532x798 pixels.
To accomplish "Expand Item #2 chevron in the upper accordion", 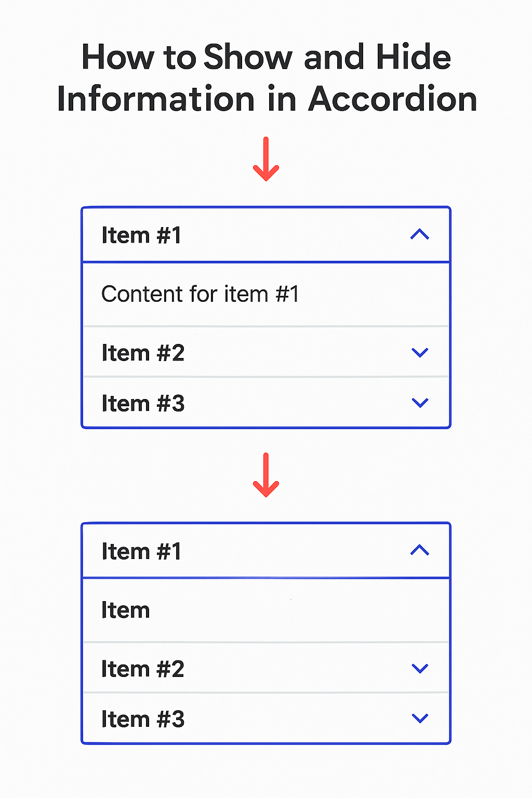I will tap(420, 353).
